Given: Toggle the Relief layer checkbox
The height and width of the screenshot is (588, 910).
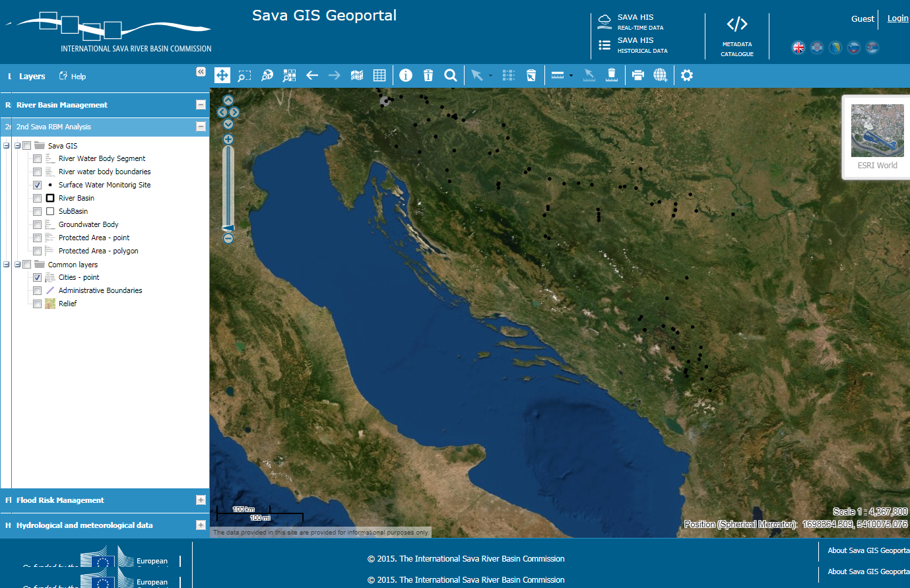Looking at the screenshot, I should [38, 304].
